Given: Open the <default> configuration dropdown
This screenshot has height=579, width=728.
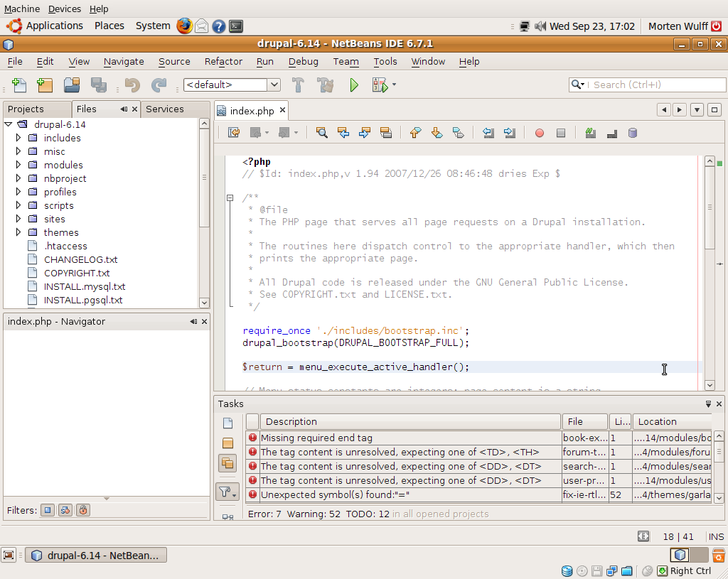Looking at the screenshot, I should point(274,85).
